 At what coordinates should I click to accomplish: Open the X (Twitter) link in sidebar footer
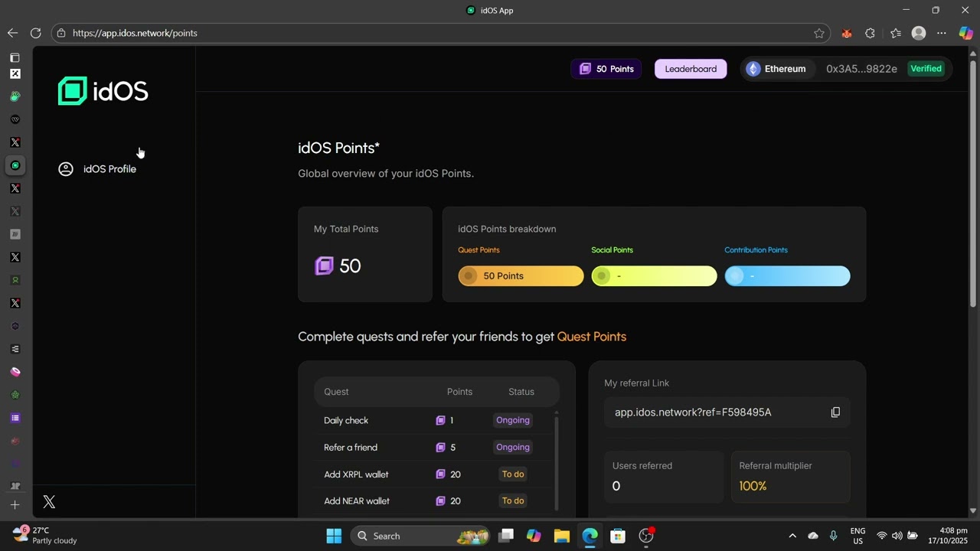[49, 502]
